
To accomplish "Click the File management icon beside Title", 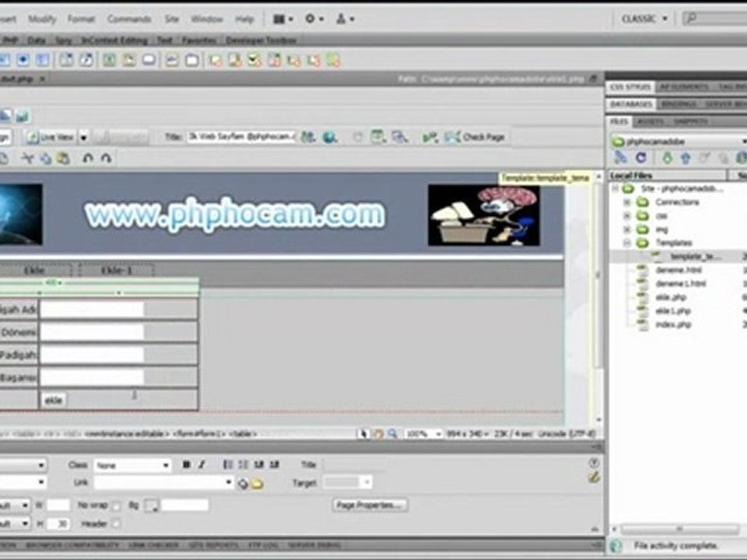I will click(x=308, y=137).
